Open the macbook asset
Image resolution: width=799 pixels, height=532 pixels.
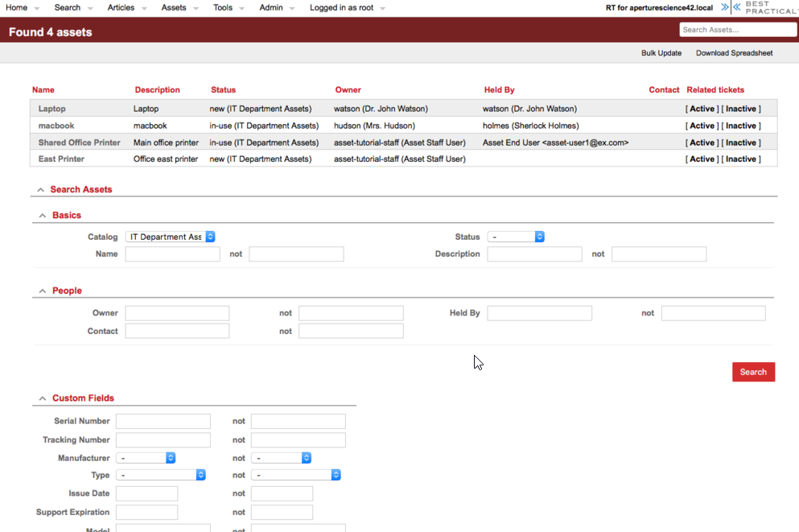[x=56, y=126]
